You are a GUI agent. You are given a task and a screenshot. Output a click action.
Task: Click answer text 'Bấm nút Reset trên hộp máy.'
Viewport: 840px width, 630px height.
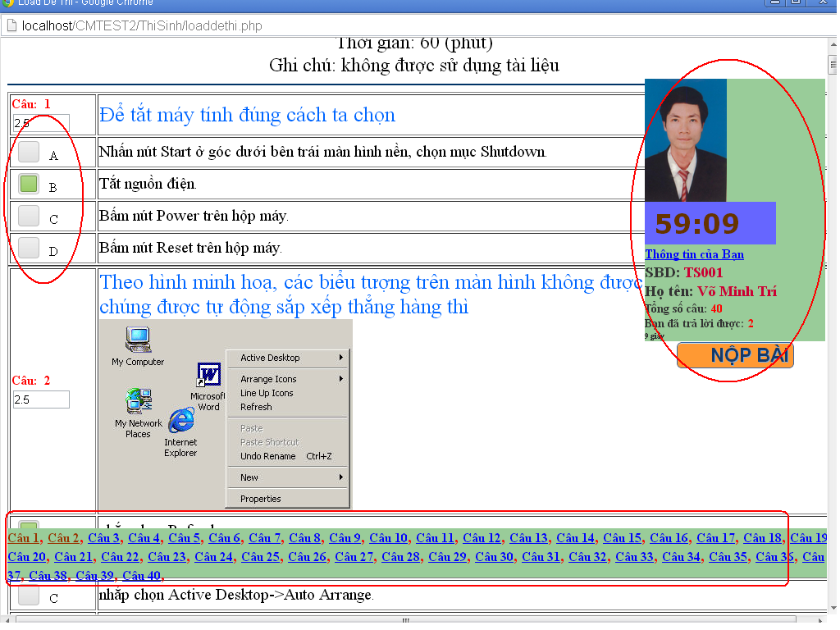[190, 248]
